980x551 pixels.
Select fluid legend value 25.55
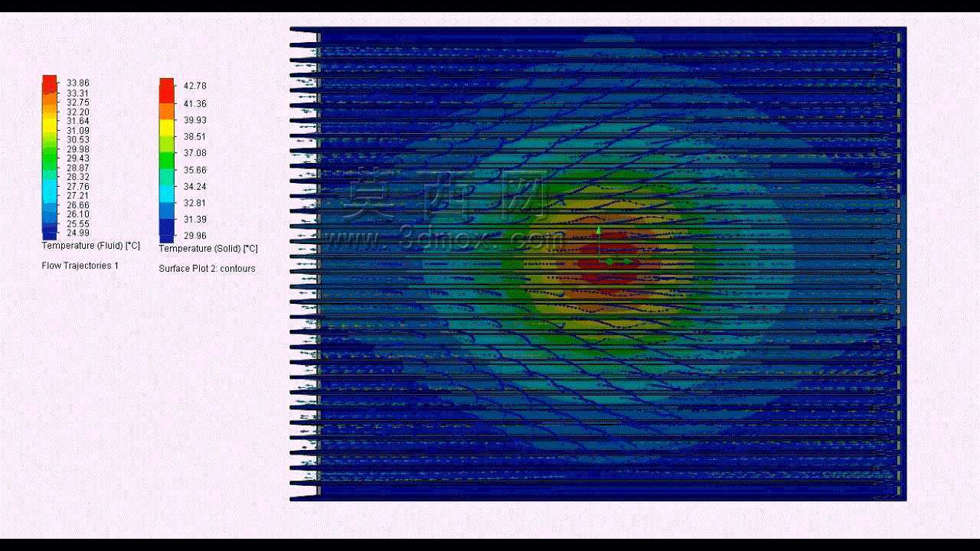[x=78, y=224]
